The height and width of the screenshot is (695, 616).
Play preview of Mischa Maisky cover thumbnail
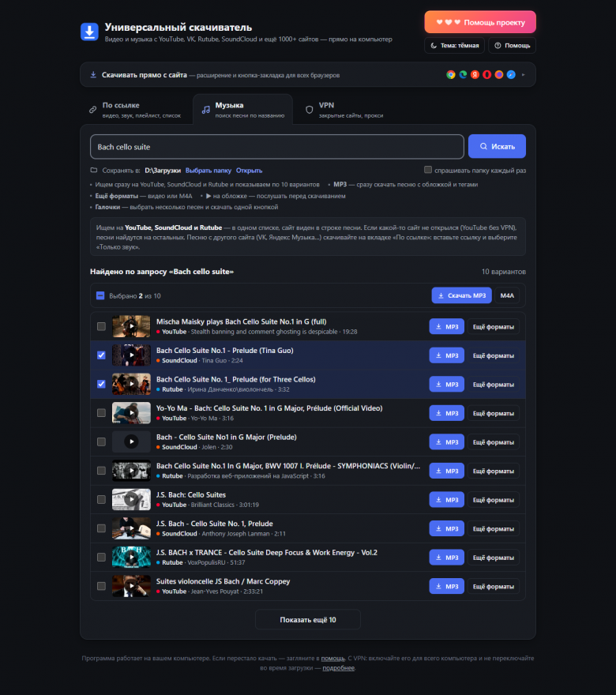(x=131, y=326)
